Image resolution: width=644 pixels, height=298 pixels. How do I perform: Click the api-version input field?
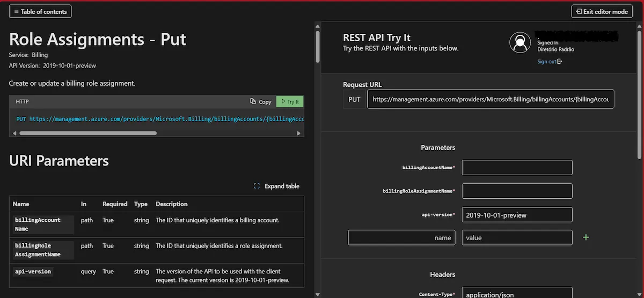[x=517, y=214]
